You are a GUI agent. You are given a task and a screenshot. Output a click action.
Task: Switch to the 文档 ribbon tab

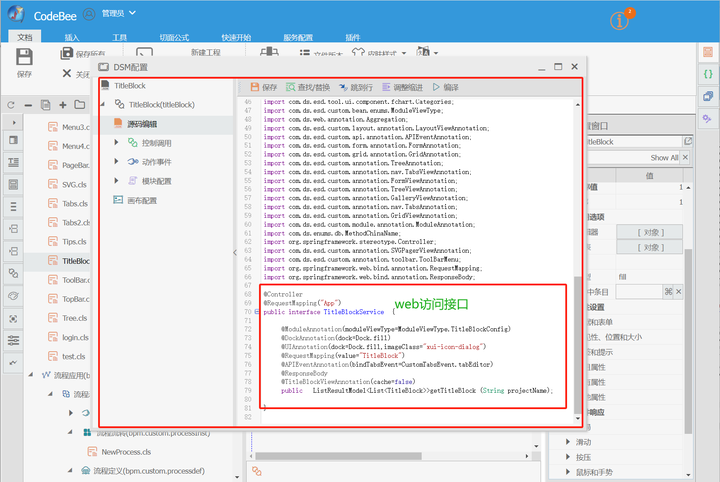click(25, 37)
